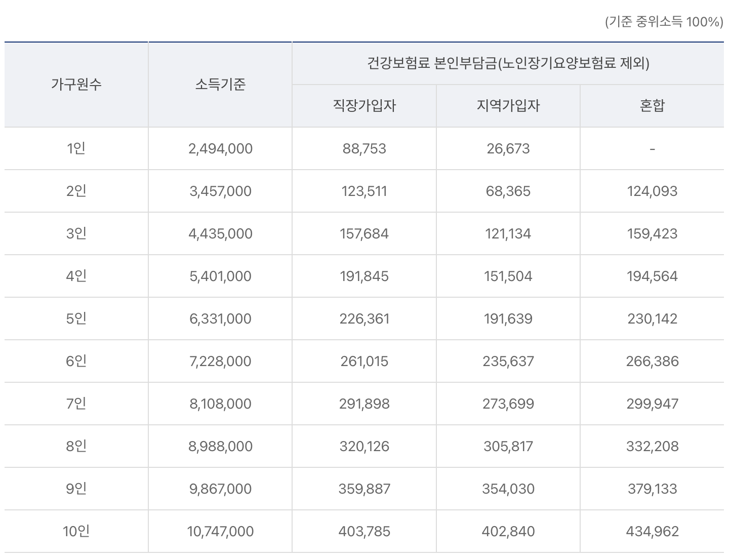This screenshot has height=560, width=730.
Task: Choose the 434,962 mixed value
Action: pyautogui.click(x=652, y=531)
